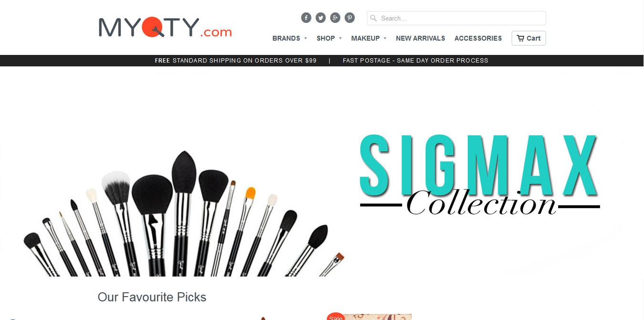Click inside the Search text field
This screenshot has width=644, height=320.
click(x=457, y=18)
